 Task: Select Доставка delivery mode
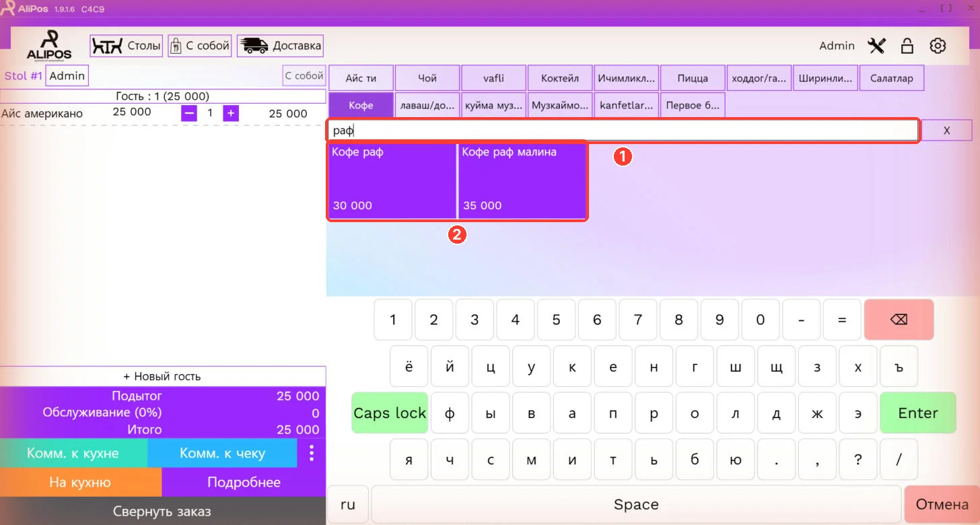(280, 46)
